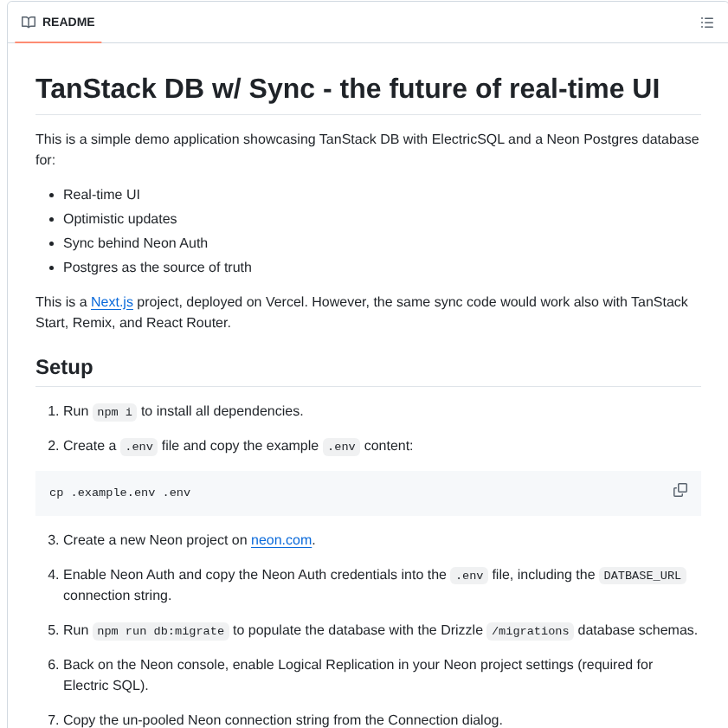Screen dimensions: 728x728
Task: Click the Postgres source of truth bullet
Action: [157, 267]
